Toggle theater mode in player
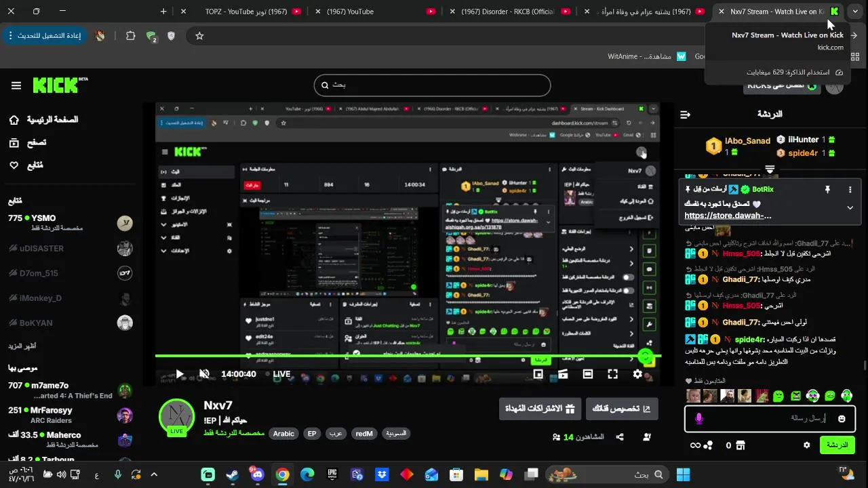The image size is (868, 488). (x=587, y=373)
